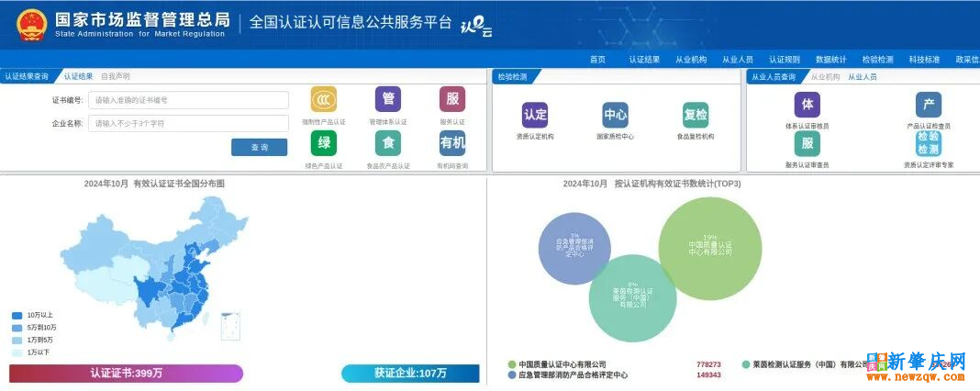Go to 首页 in the navigation bar
980x391 pixels.
click(x=597, y=60)
